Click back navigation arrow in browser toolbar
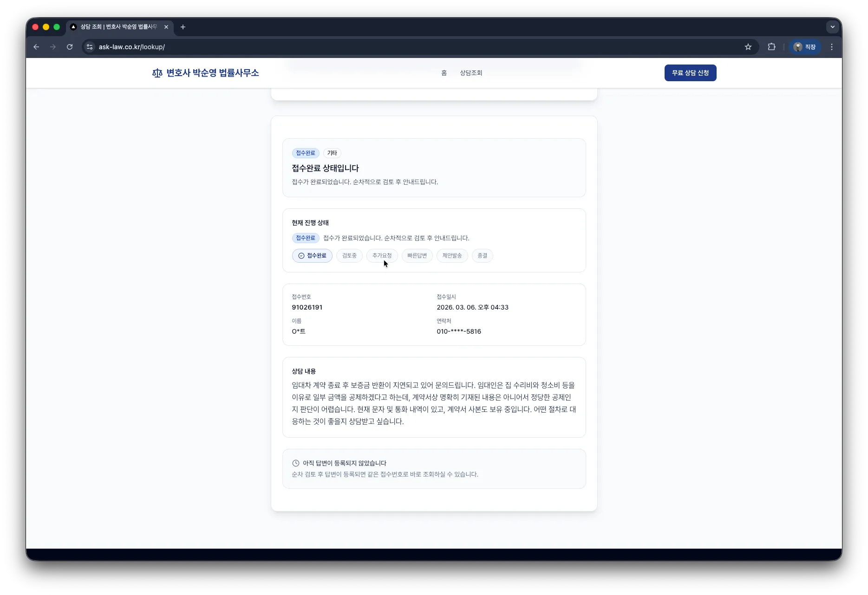This screenshot has height=595, width=868. pyautogui.click(x=36, y=47)
